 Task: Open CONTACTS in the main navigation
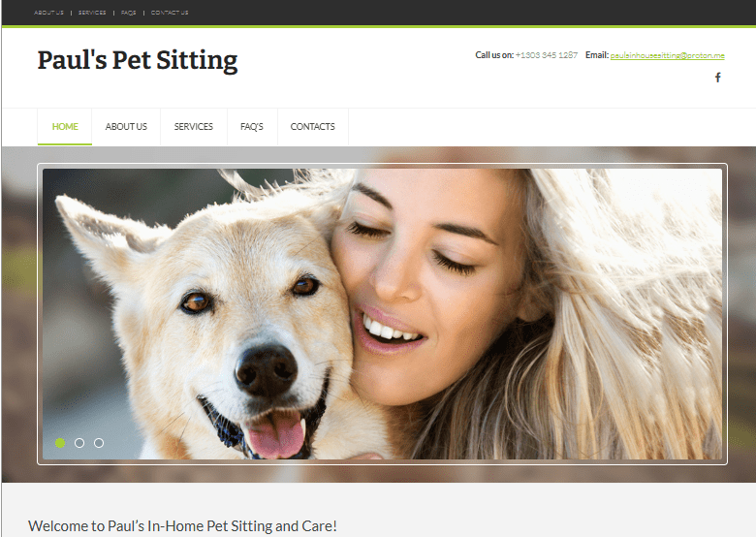tap(312, 127)
